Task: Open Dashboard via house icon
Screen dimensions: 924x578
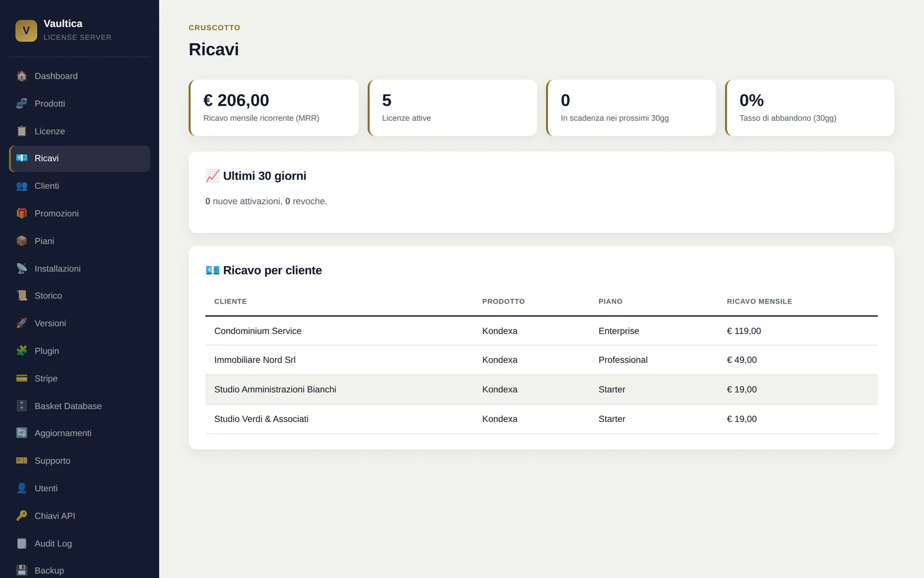Action: pyautogui.click(x=22, y=76)
